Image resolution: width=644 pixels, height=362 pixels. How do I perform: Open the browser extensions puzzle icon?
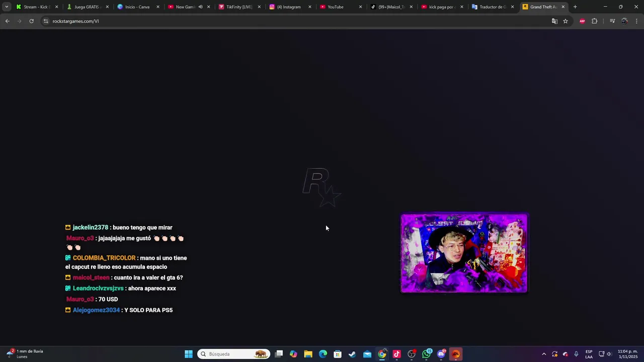[x=594, y=21]
